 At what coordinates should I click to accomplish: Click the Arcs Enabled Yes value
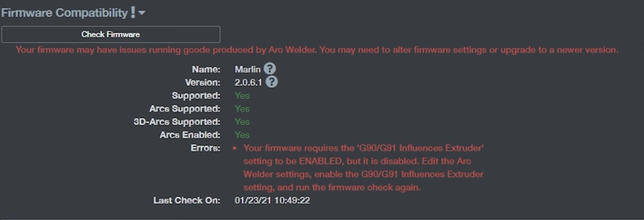coord(242,135)
